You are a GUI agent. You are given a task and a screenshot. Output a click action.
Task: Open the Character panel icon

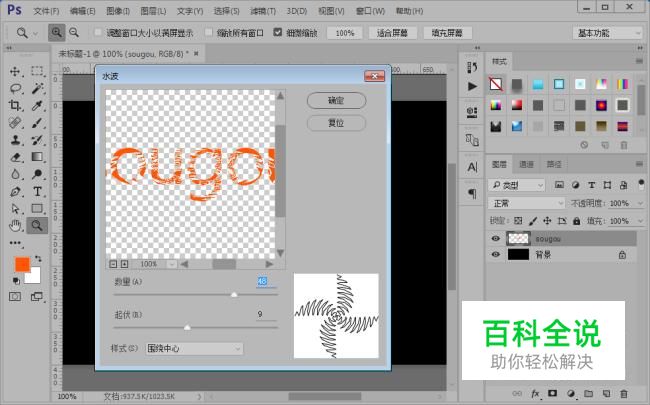[472, 167]
